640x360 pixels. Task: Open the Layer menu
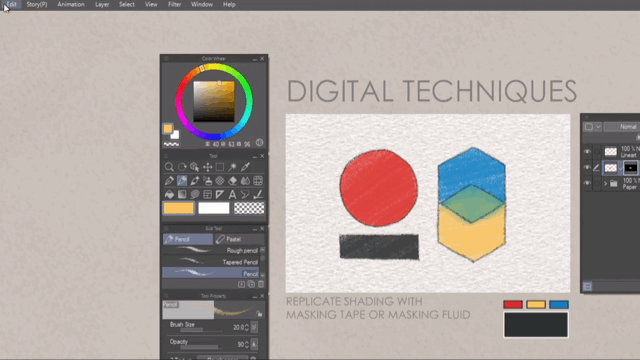102,4
